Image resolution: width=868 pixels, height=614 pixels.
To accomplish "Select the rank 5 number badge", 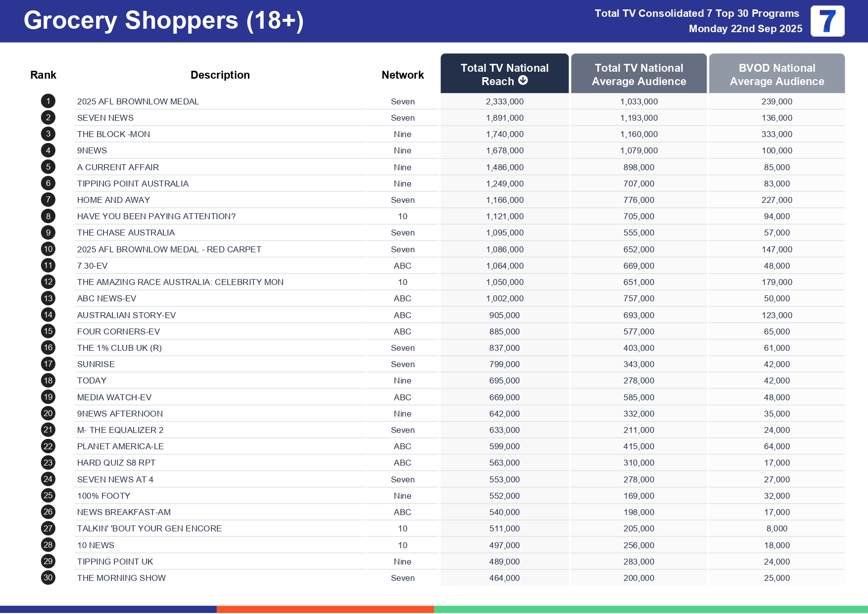I will 48,167.
